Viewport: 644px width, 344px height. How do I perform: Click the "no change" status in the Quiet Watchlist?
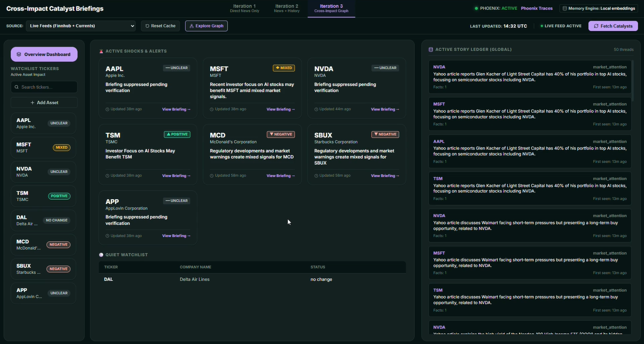click(322, 279)
